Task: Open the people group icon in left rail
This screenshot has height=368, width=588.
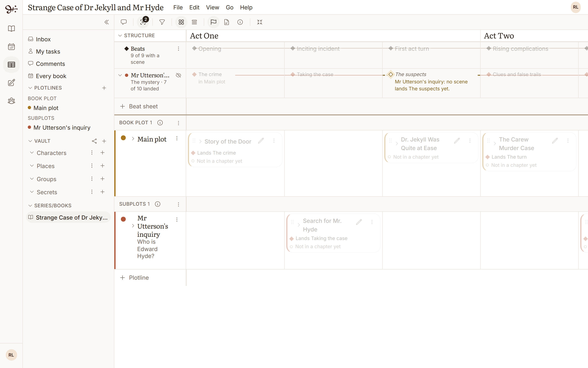Action: pos(11,101)
